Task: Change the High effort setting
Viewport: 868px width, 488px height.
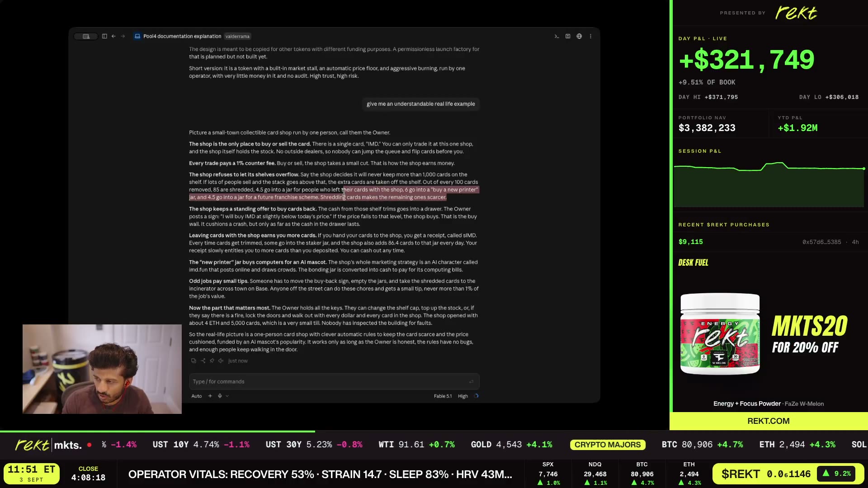Action: click(463, 396)
